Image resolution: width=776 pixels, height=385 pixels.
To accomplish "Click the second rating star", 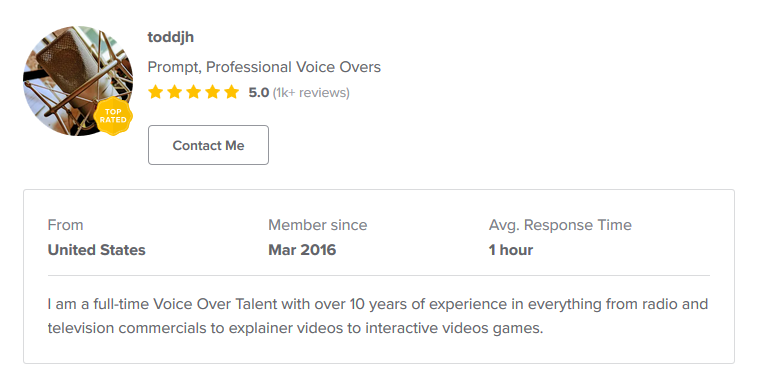I will point(174,92).
